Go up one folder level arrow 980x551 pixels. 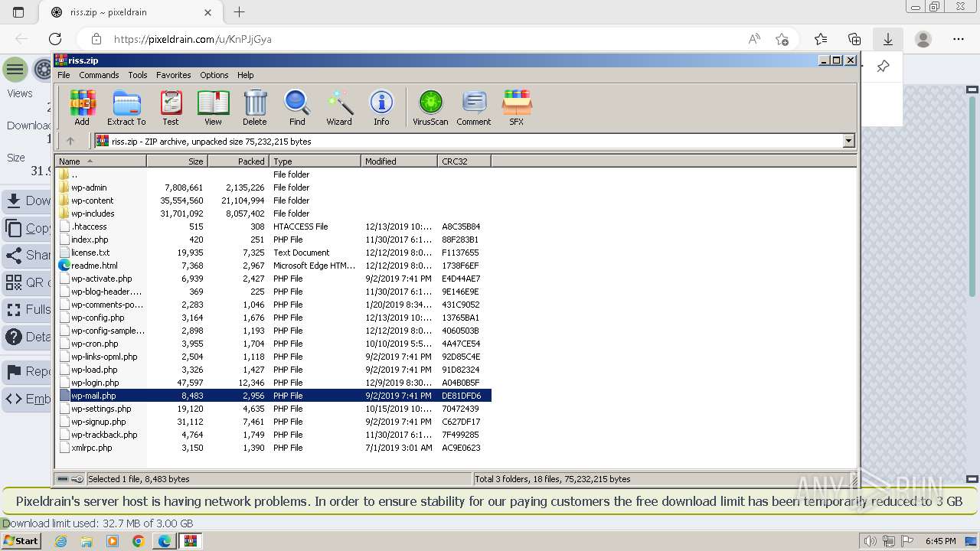point(70,141)
